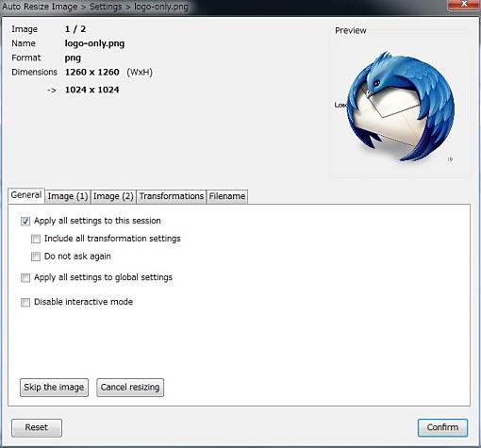The image size is (481, 448).
Task: Click the file name logo-only.png
Action: (94, 43)
